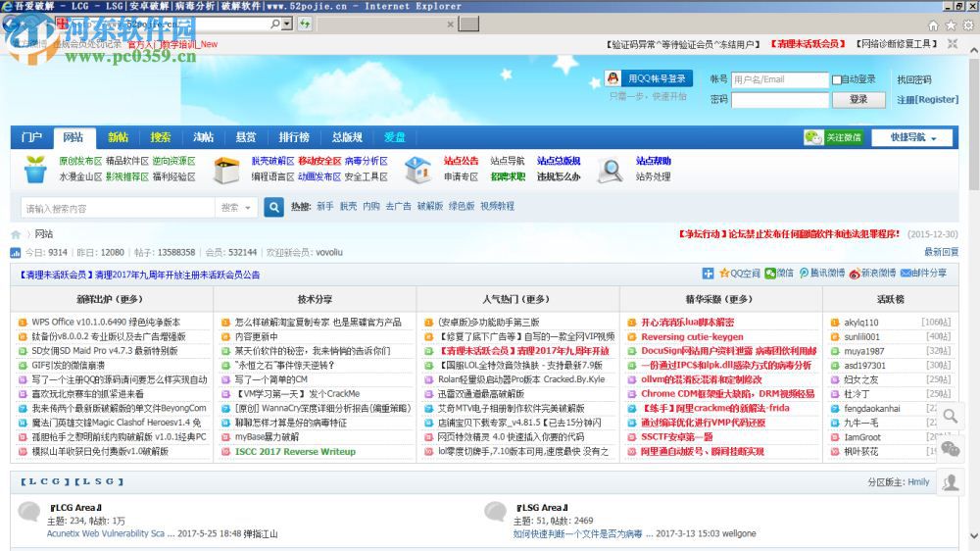The height and width of the screenshot is (551, 980).
Task: Open the 原创发布区 forum link
Action: tap(80, 161)
